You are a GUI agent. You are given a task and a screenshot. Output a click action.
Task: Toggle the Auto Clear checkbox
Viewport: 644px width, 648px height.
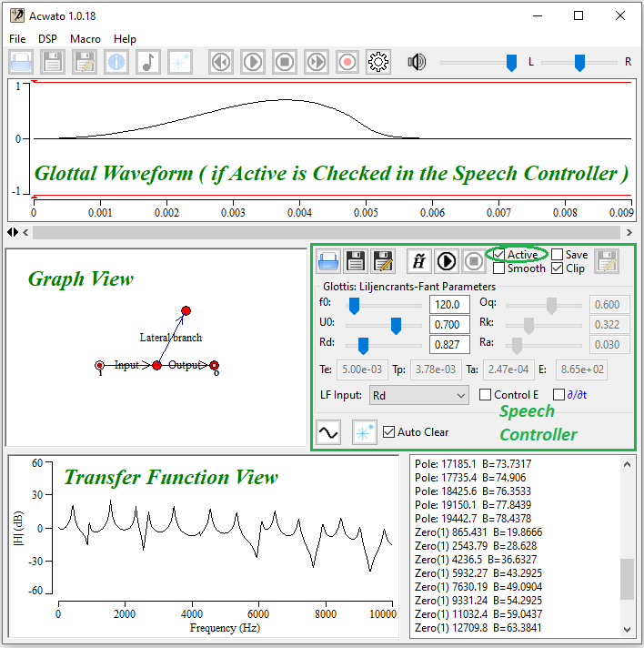pos(389,432)
